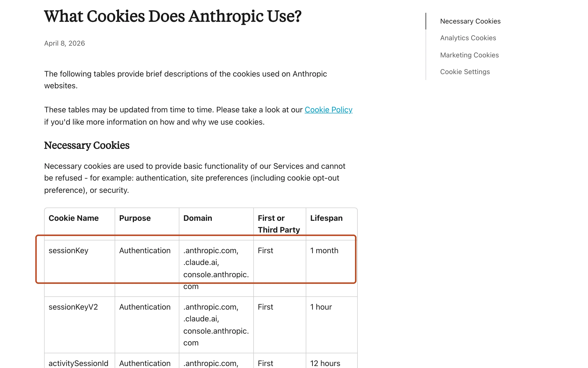Select the sessionKey cookie name cell
The width and height of the screenshot is (588, 368).
tap(68, 250)
